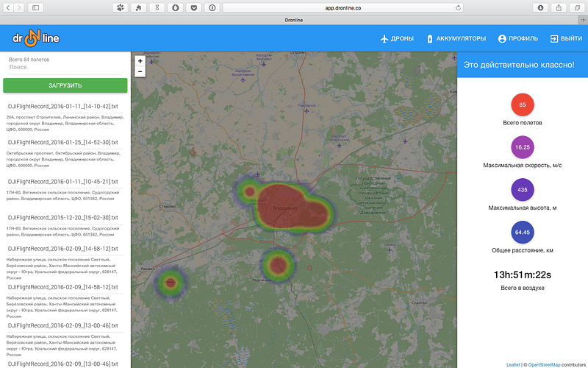The height and width of the screenshot is (368, 588).
Task: Click the Павловское airfield marker on map
Action: pos(306,111)
